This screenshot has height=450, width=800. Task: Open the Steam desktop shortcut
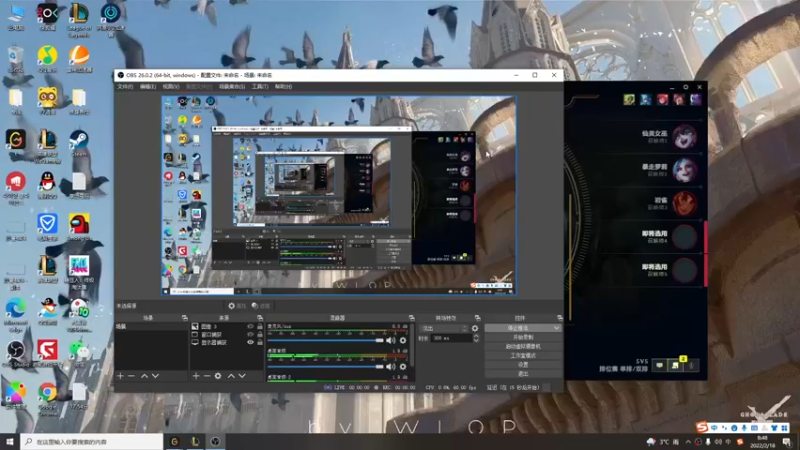click(79, 143)
